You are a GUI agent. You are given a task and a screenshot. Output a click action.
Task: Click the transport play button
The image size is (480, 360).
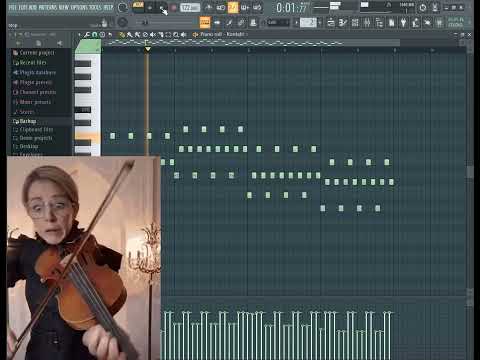150,8
